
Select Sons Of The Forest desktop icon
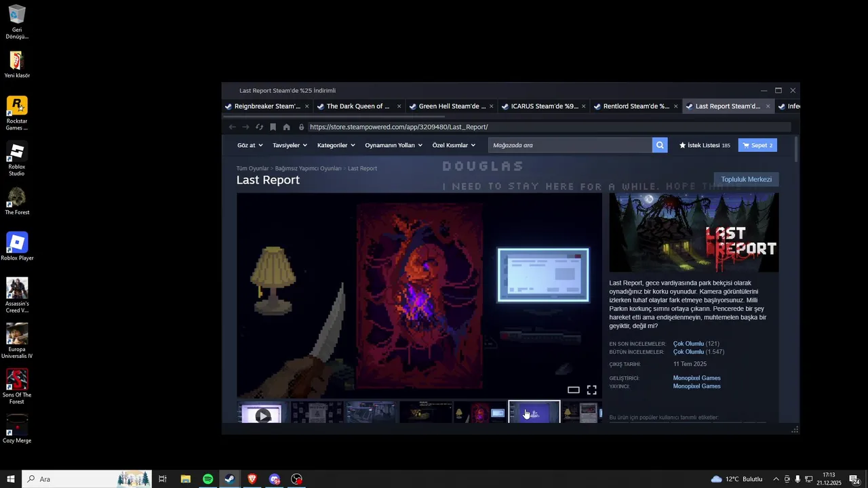pos(17,386)
